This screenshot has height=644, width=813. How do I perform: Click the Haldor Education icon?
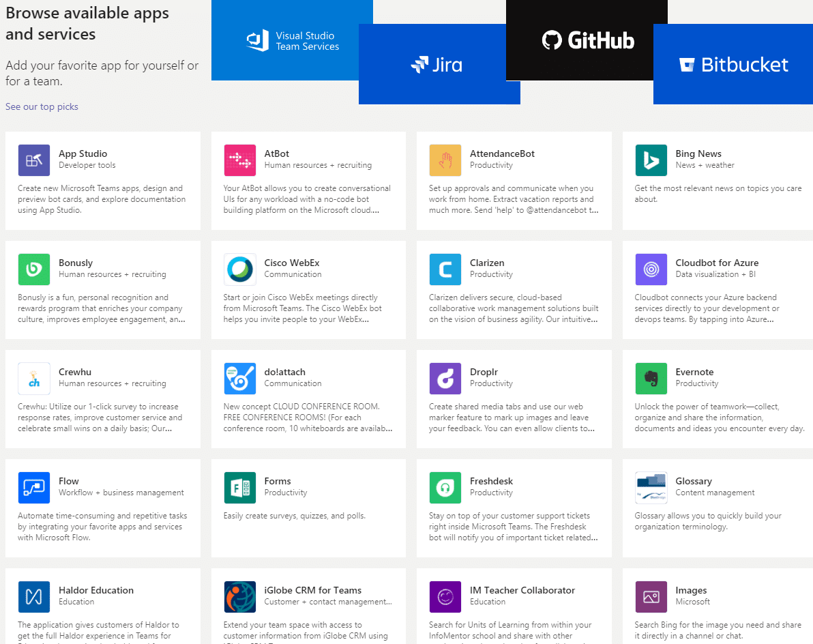coord(33,597)
